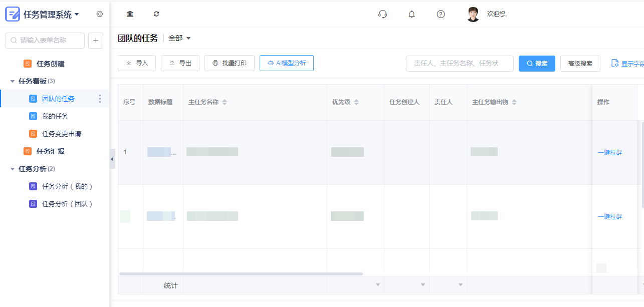
Task: Open statistics dropdown under 任务创建人 column
Action: 423,285
